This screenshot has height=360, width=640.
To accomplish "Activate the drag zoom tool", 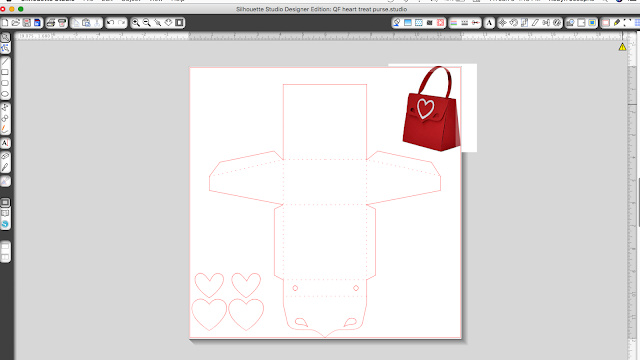I will tap(157, 23).
